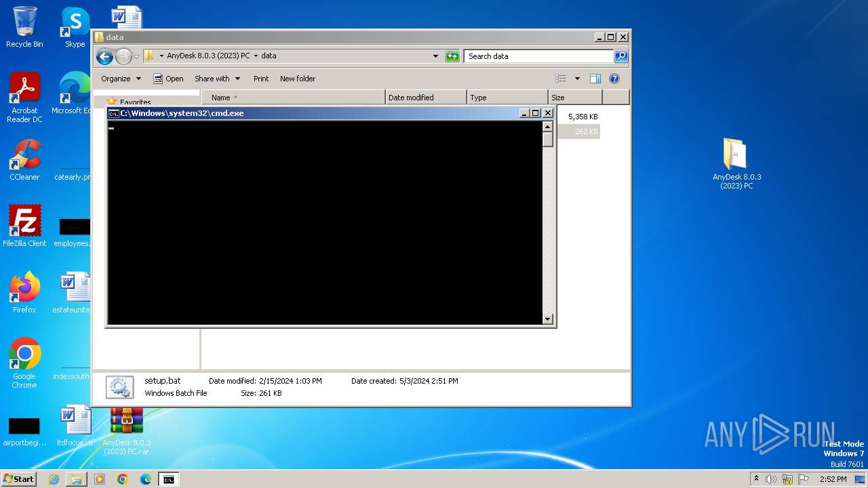This screenshot has height=488, width=868.
Task: Click the cmd window scroll down arrow
Action: [x=548, y=319]
